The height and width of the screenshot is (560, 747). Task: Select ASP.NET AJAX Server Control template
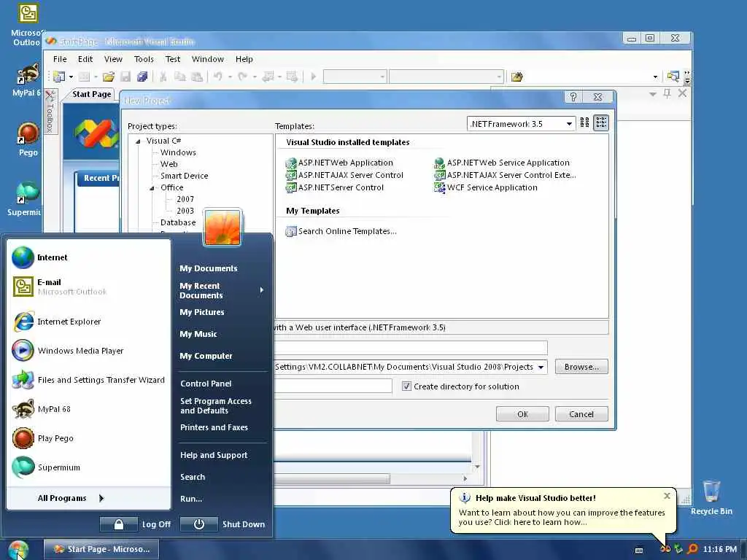[344, 175]
